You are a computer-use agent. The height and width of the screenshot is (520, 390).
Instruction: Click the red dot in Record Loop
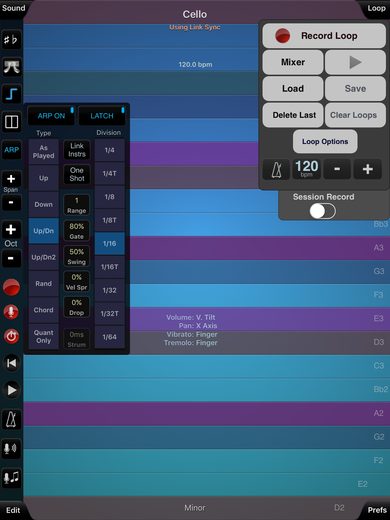(x=282, y=36)
